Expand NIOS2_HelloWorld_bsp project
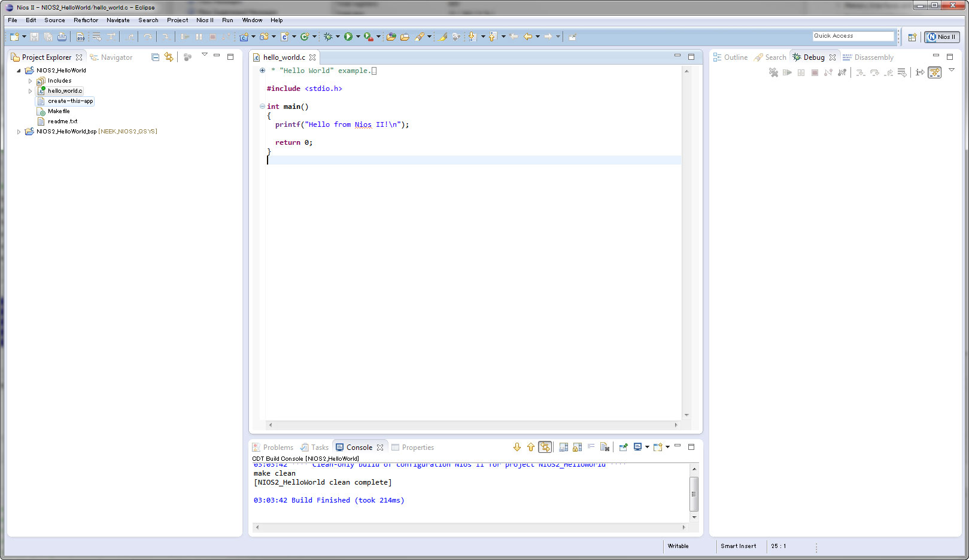 pos(19,132)
